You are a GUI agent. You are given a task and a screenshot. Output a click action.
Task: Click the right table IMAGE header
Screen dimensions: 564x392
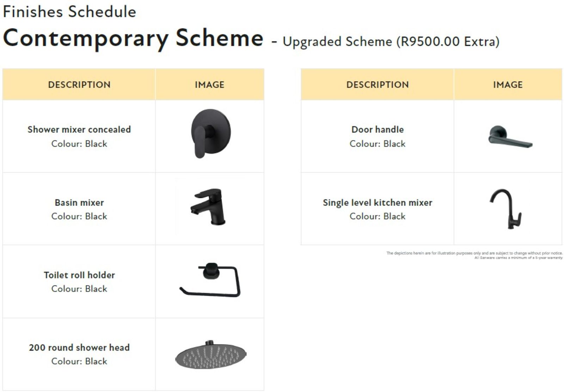pos(508,85)
